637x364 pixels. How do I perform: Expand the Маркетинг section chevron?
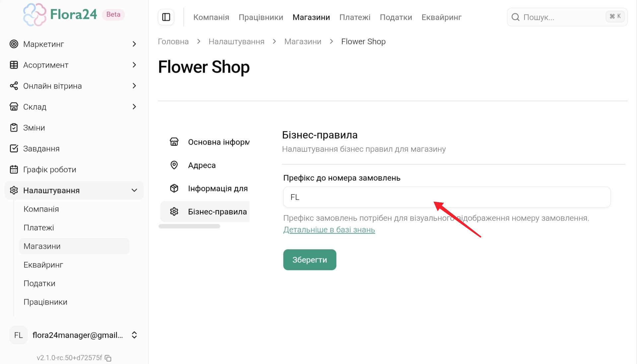click(x=134, y=44)
